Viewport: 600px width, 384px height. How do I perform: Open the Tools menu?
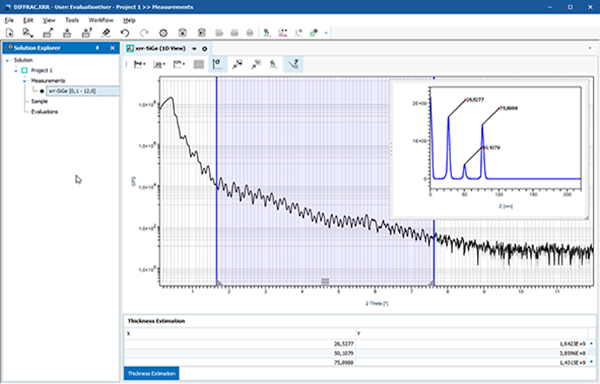[72, 20]
